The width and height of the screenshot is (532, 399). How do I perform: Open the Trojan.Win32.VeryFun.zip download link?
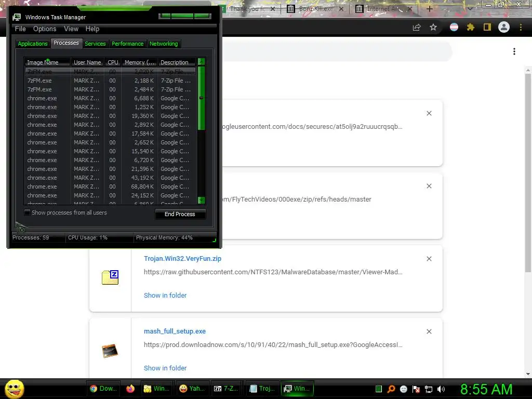pyautogui.click(x=182, y=259)
